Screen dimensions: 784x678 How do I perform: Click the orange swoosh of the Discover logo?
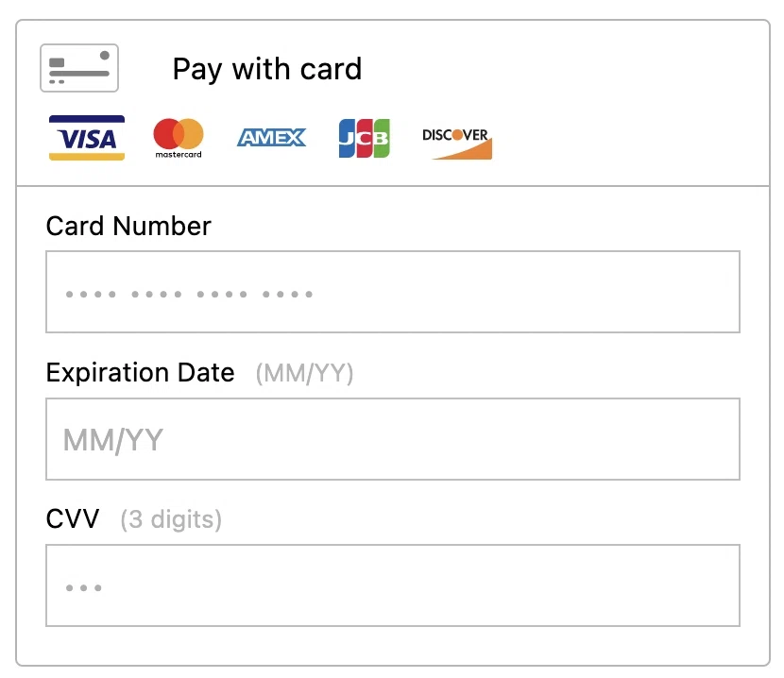[468, 150]
